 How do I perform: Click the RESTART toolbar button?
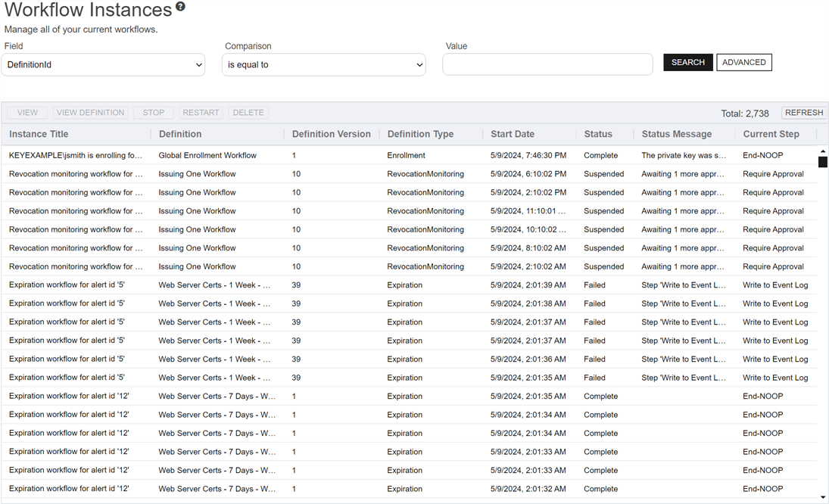pos(200,112)
